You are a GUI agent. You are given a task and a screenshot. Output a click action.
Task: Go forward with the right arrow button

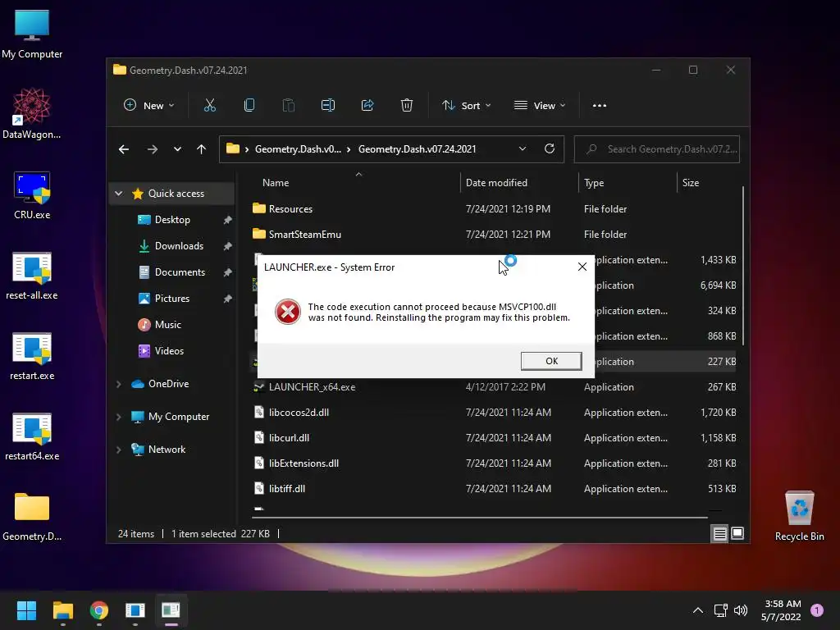tap(152, 149)
